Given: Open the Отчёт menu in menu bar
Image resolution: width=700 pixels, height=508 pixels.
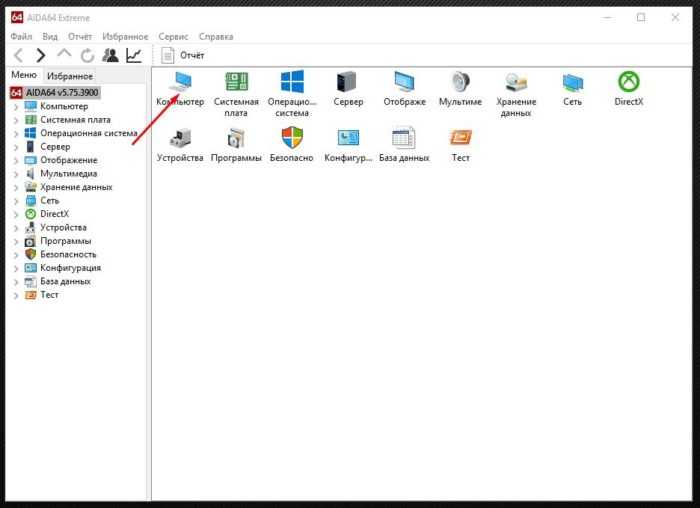Looking at the screenshot, I should click(80, 37).
